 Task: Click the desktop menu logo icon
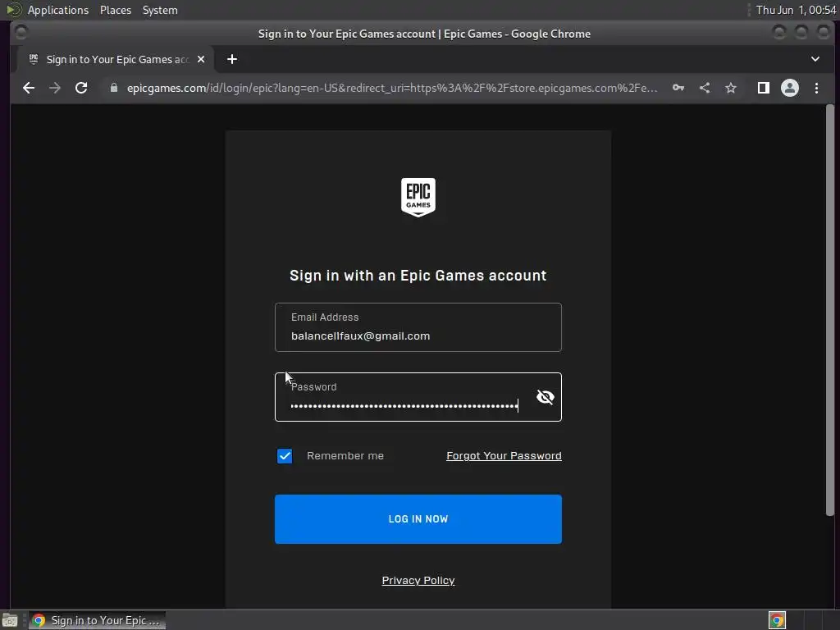(13, 10)
